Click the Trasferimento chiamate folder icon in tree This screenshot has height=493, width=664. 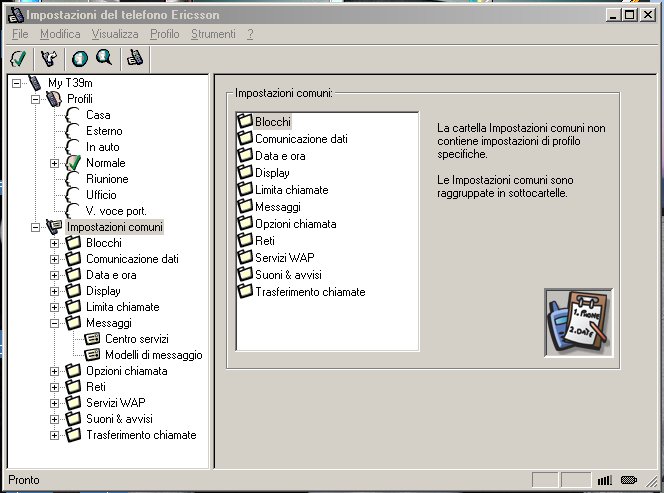(73, 435)
